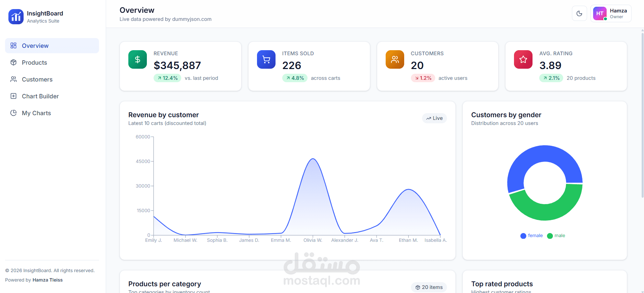Click Olivia W. axis label
The width and height of the screenshot is (644, 293).
tap(313, 240)
